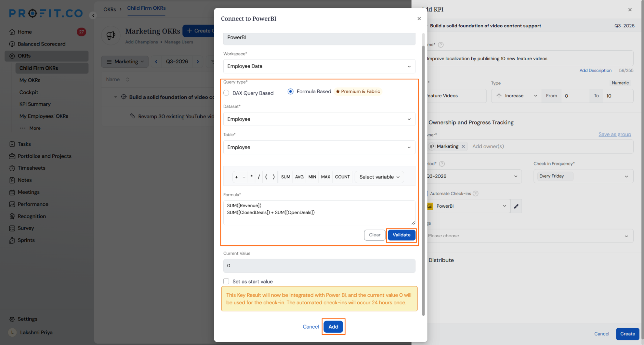
Task: Open the Notes section
Action: tap(24, 180)
